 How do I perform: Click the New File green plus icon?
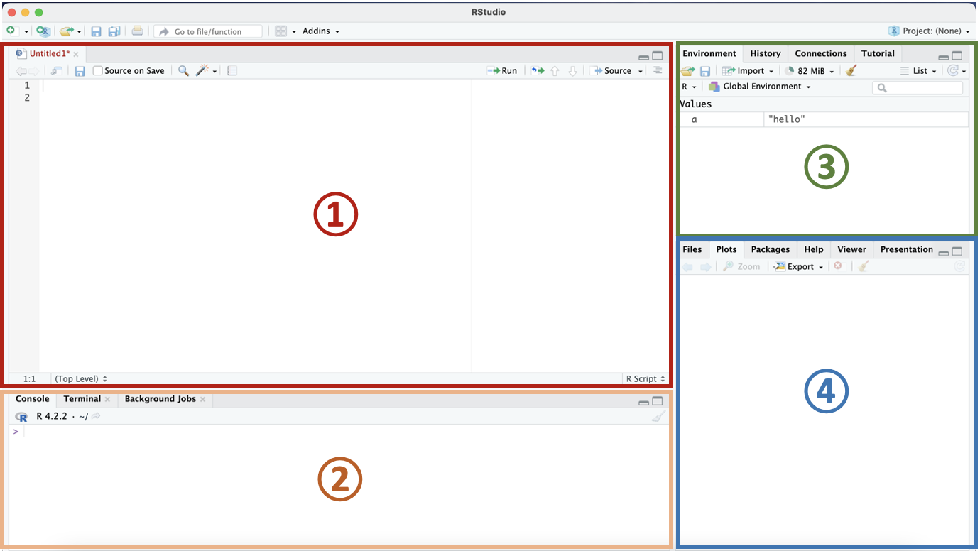pyautogui.click(x=11, y=31)
